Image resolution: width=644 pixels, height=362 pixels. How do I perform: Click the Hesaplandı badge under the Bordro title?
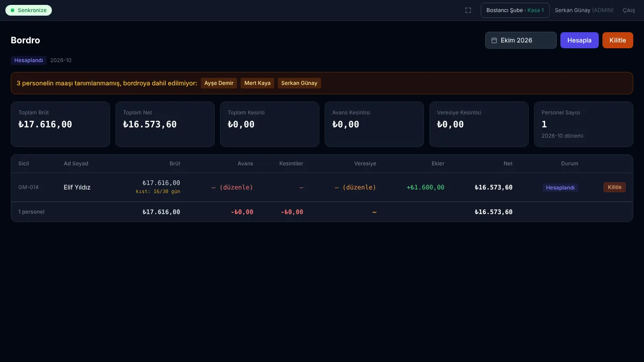[x=29, y=60]
